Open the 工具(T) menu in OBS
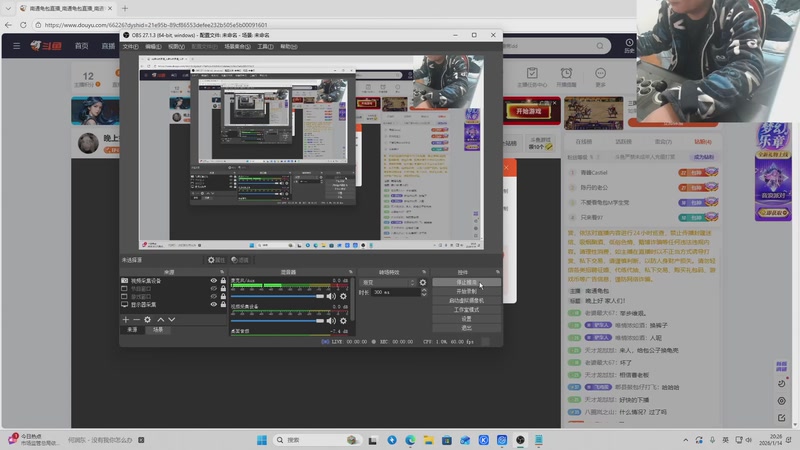This screenshot has width=800, height=450. (x=265, y=46)
